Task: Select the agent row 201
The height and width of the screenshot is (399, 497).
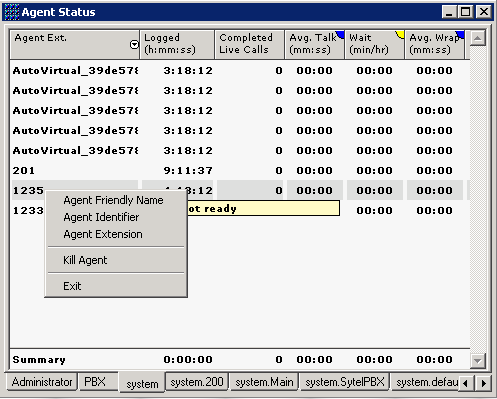Action: (240, 171)
